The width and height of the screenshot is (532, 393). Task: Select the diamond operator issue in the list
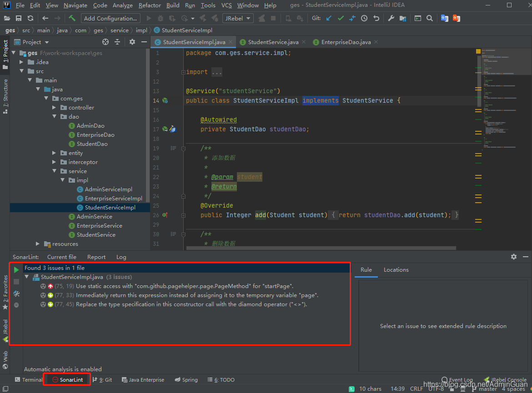tap(191, 304)
